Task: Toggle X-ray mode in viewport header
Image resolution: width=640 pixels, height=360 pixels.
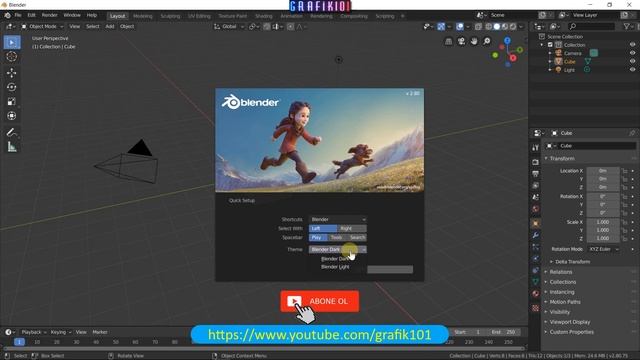Action: (x=478, y=27)
